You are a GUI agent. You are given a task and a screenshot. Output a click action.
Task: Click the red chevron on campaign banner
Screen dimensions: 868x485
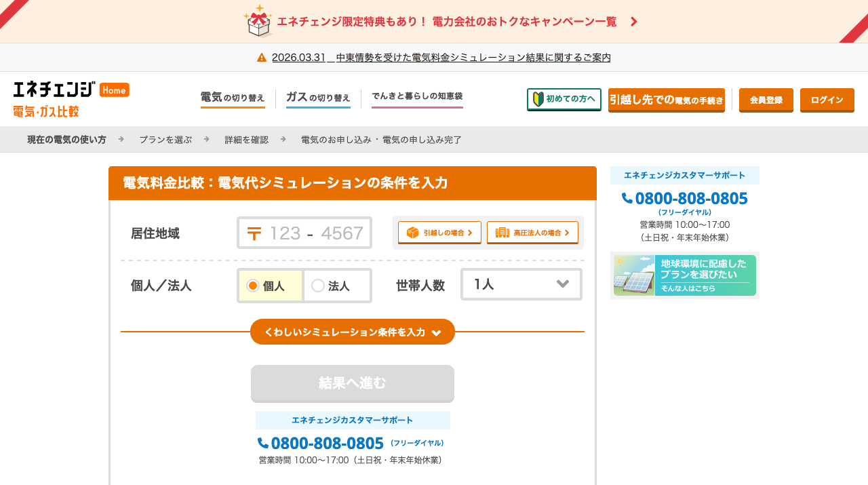[633, 22]
